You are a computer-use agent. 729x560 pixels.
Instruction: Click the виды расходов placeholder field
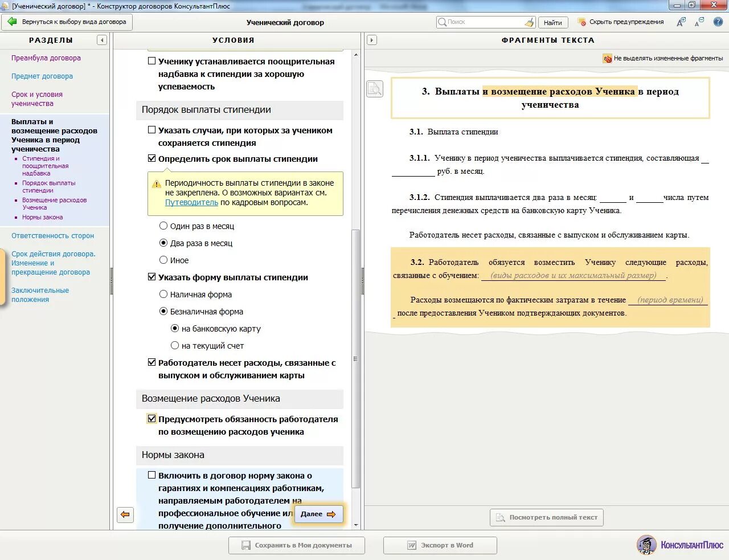574,275
